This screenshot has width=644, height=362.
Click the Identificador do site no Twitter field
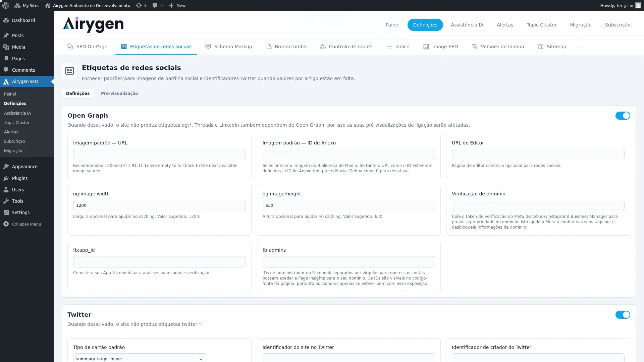(348, 358)
